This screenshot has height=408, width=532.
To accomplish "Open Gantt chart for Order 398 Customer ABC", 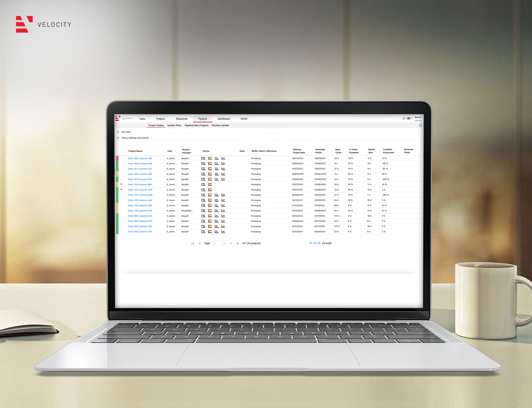I will point(203,158).
